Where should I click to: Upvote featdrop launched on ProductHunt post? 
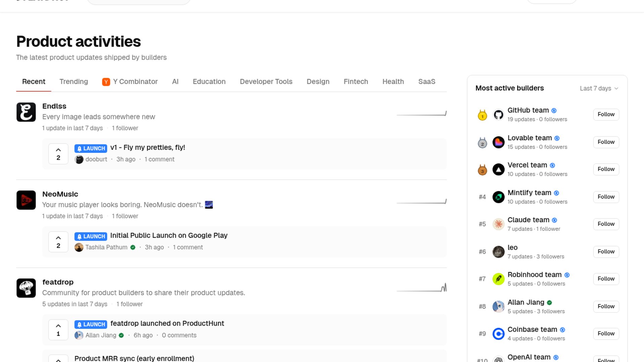58,330
